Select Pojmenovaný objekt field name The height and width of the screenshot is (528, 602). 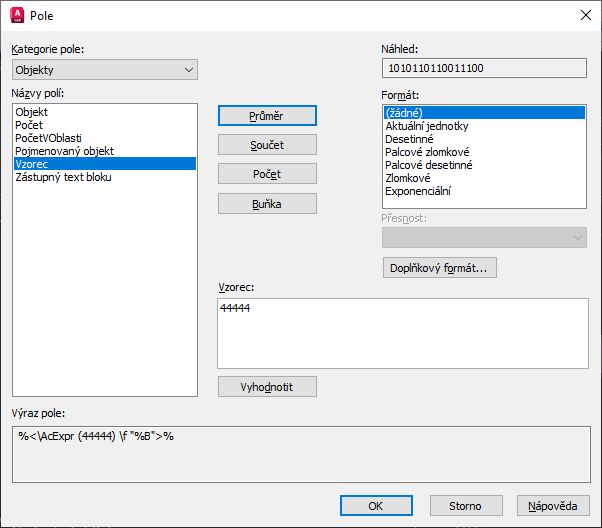click(x=65, y=151)
